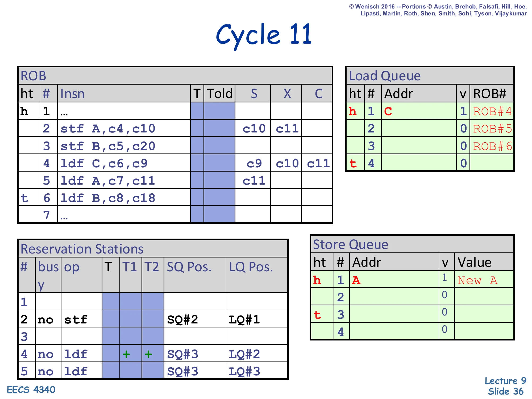The height and width of the screenshot is (399, 532).
Task: Click the 'c9' S value for ldf C
Action: (x=254, y=163)
